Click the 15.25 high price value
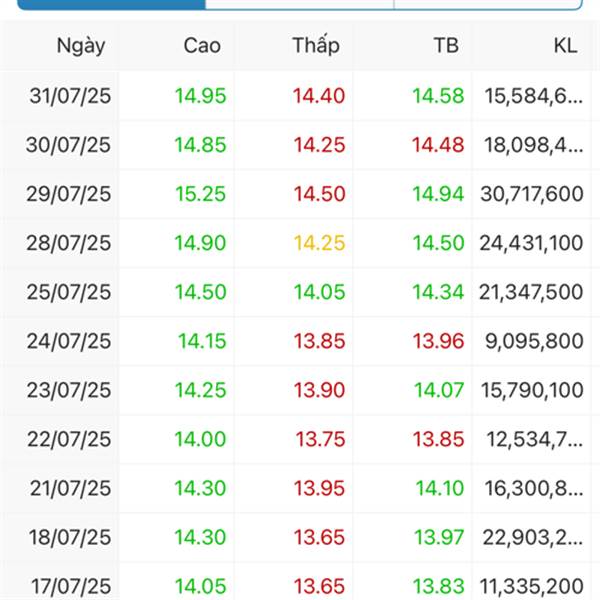Screen dimensions: 600x600 [200, 194]
